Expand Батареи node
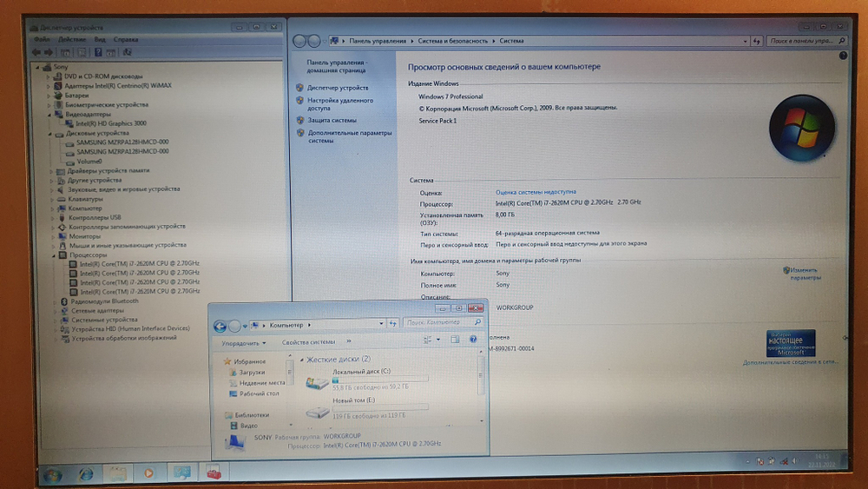This screenshot has width=868, height=489. 48,96
